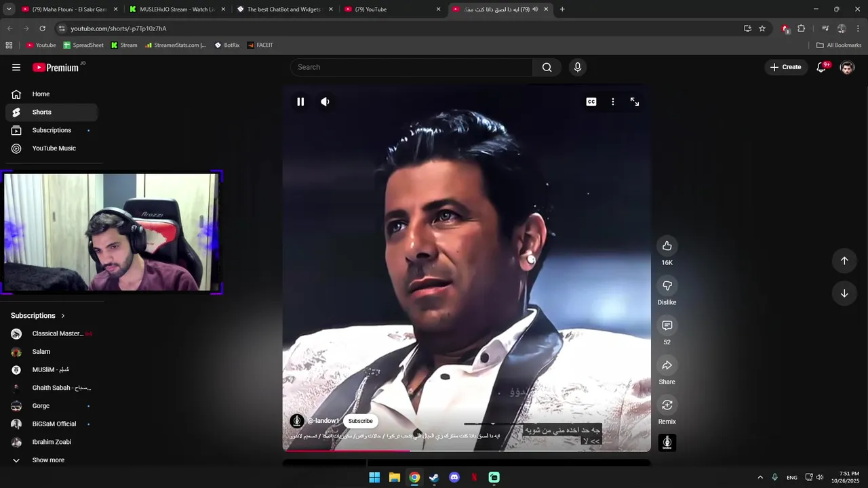Share this Short
This screenshot has height=488, width=868.
[x=667, y=365]
